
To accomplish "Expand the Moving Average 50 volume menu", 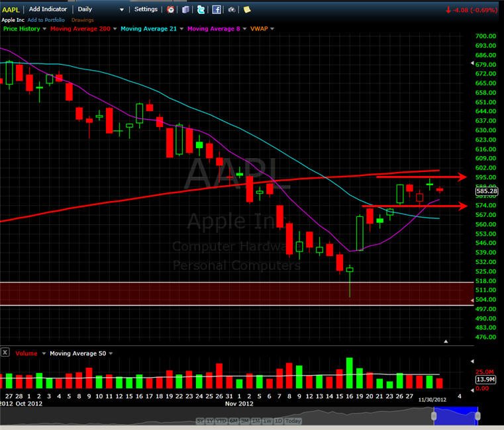I will [x=111, y=353].
